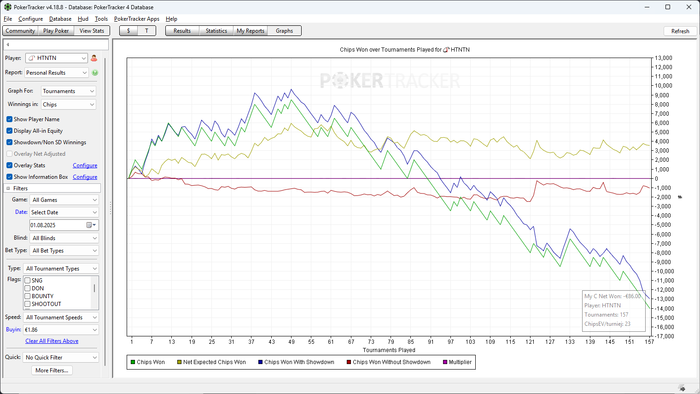Click the percent icon right of the graph
The height and width of the screenshot is (394, 700).
[680, 197]
